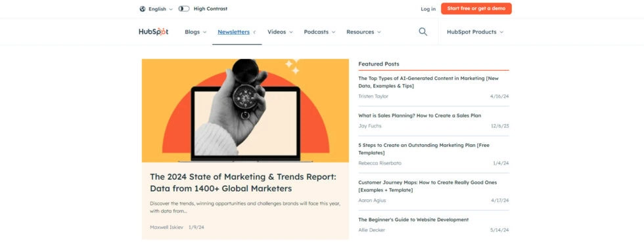Viewport: 644px width, 242px height.
Task: Click author Maxwell Iskiev
Action: 166,227
